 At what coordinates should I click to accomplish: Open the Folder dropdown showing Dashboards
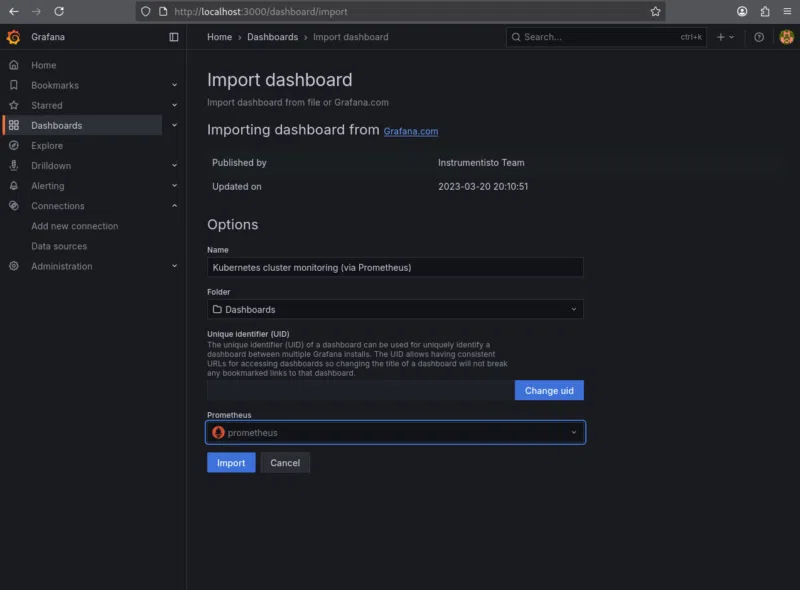point(395,310)
